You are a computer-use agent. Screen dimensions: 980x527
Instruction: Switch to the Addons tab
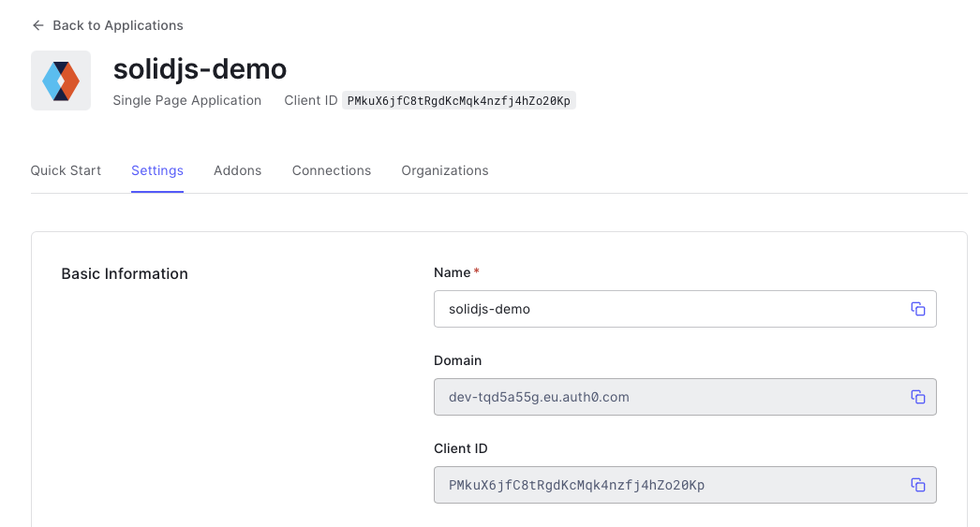tap(237, 170)
